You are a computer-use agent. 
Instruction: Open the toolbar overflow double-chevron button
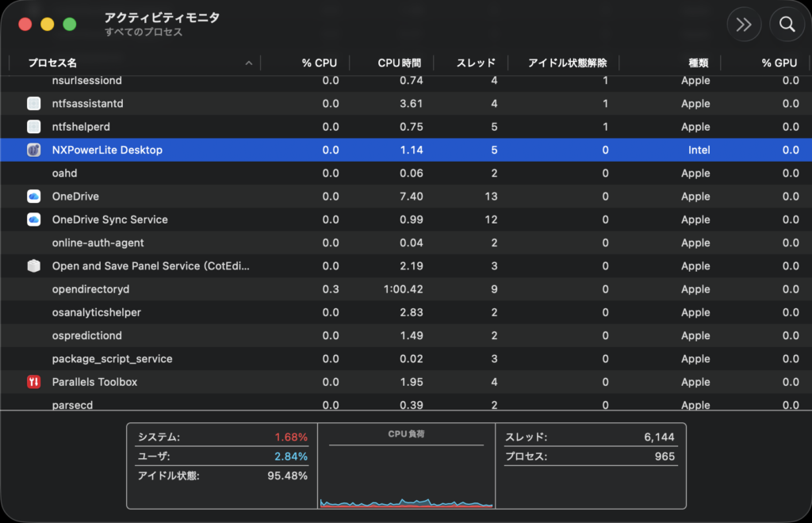tap(744, 25)
